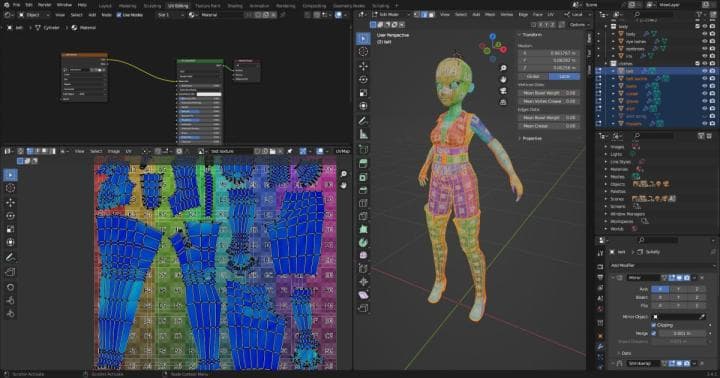The image size is (720, 378).
Task: Pick the Annotate tool in 3D viewport toolbar
Action: pyautogui.click(x=363, y=120)
